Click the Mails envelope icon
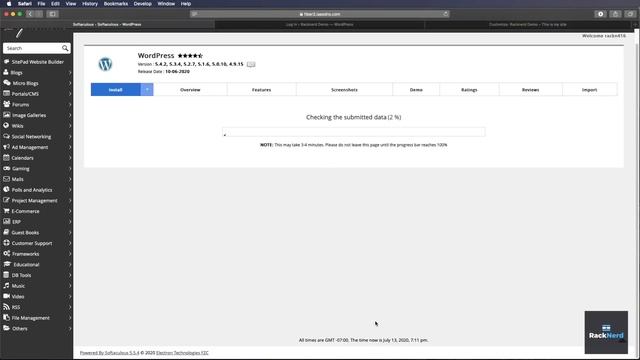Screen dimensions: 640x360 click(x=7, y=179)
